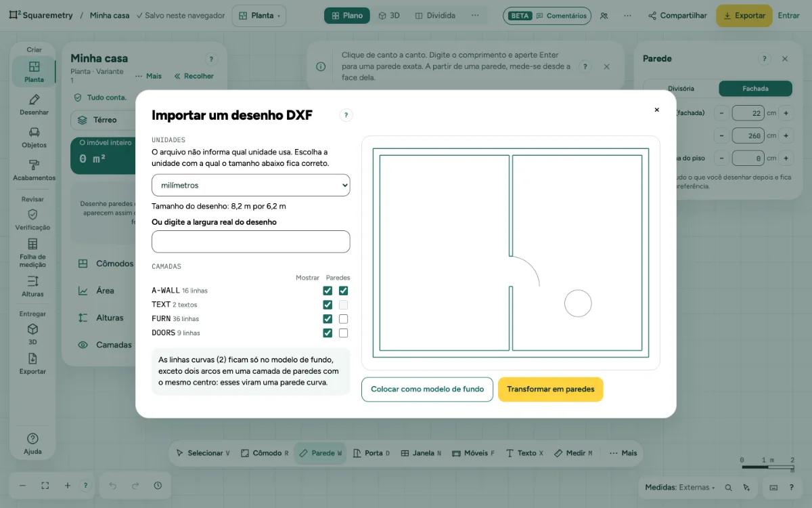Click the help icon next to the DXF title
The height and width of the screenshot is (508, 812).
point(346,115)
